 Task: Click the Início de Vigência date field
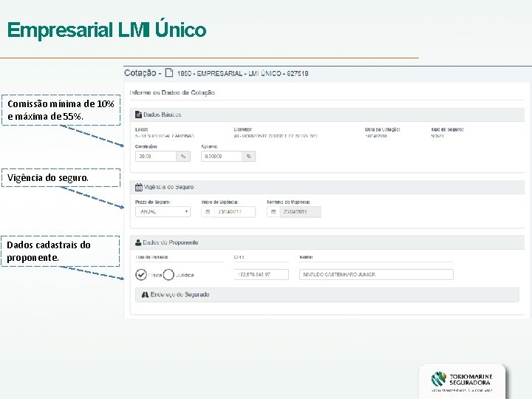point(235,212)
